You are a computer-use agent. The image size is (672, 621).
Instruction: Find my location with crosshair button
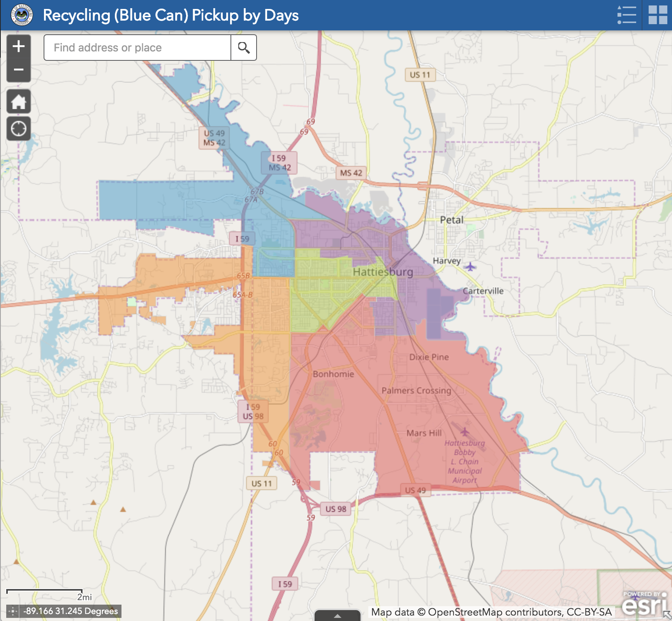(x=18, y=129)
